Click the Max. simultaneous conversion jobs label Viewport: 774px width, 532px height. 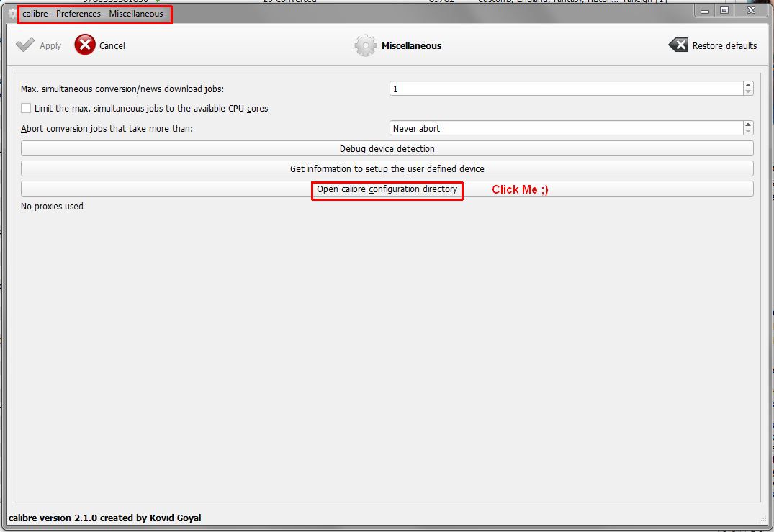[122, 89]
